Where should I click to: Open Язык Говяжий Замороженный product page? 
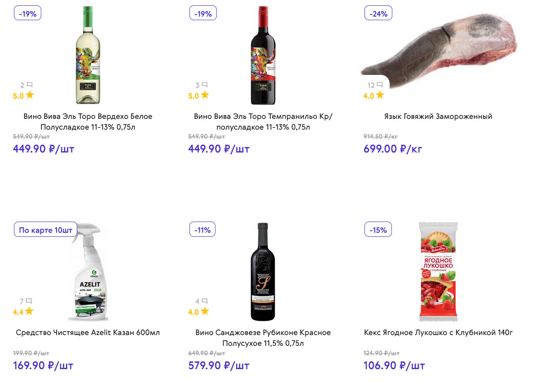point(438,117)
